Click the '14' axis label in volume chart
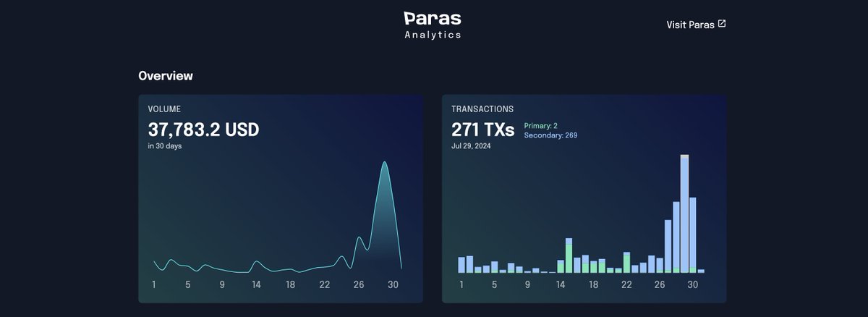The width and height of the screenshot is (868, 317). coord(256,285)
